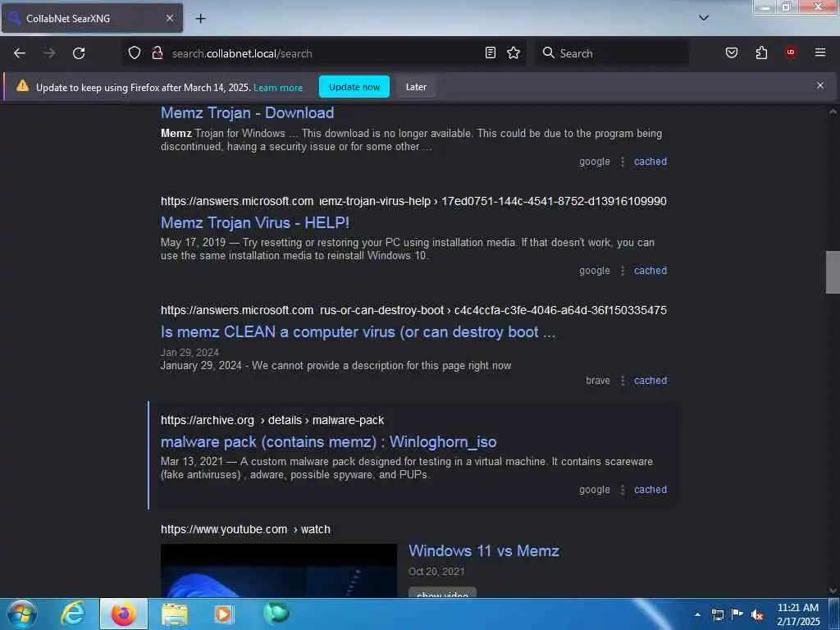Select the CollabNet SearXNG tab
Screen dimensions: 840x630
pyautogui.click(x=92, y=18)
